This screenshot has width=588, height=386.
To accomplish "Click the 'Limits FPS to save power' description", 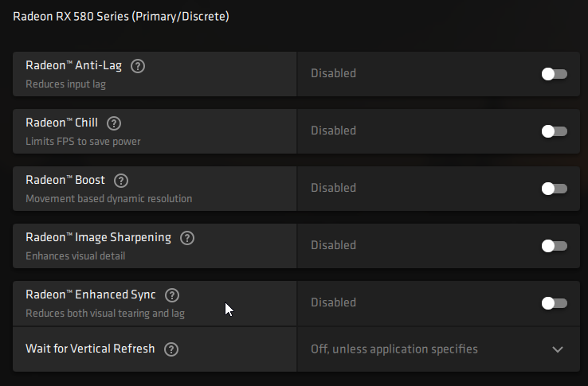I will [83, 142].
